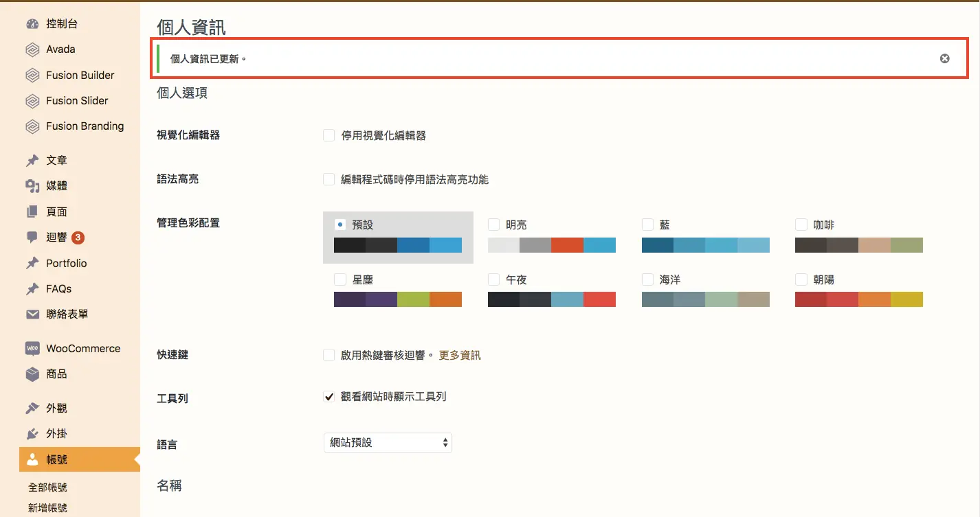Select the 午夜 color scheme radio
The image size is (980, 517).
pyautogui.click(x=493, y=279)
